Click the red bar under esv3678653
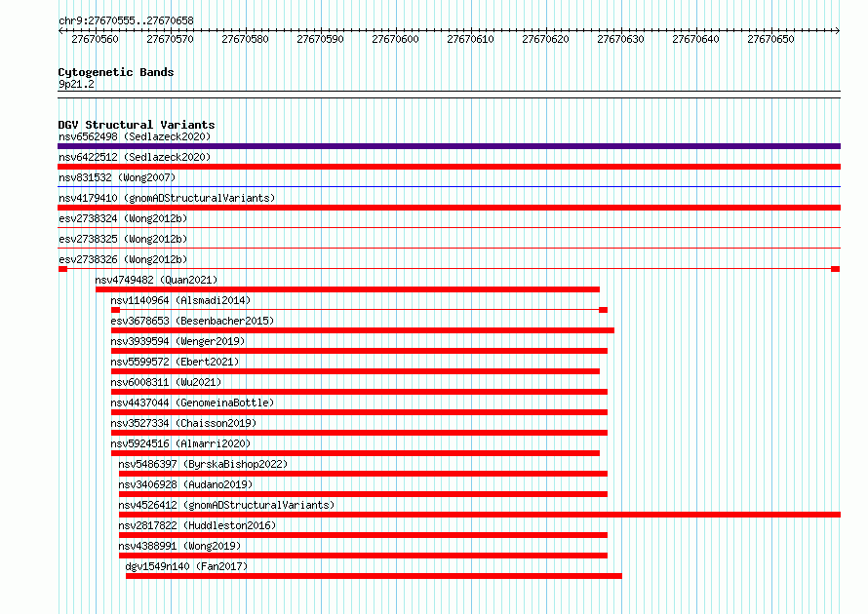This screenshot has height=614, width=868. tap(363, 330)
